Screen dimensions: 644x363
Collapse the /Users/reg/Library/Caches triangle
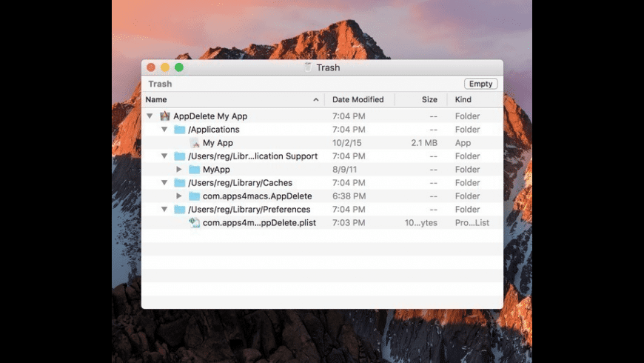click(164, 183)
